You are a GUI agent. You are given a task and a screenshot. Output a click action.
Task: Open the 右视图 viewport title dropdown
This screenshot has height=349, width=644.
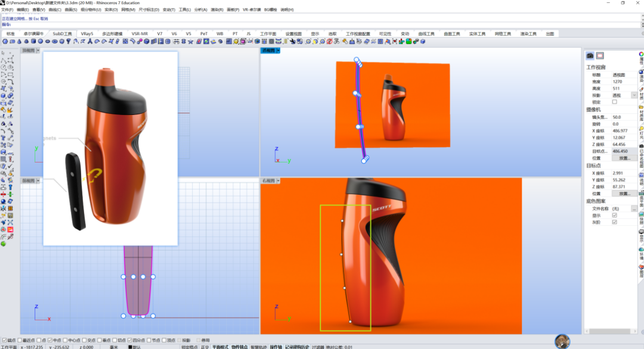click(278, 181)
